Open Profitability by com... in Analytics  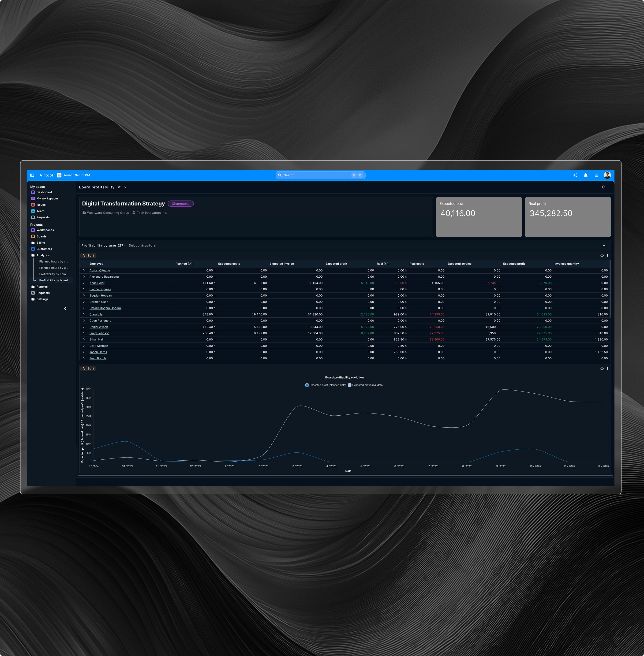53,274
